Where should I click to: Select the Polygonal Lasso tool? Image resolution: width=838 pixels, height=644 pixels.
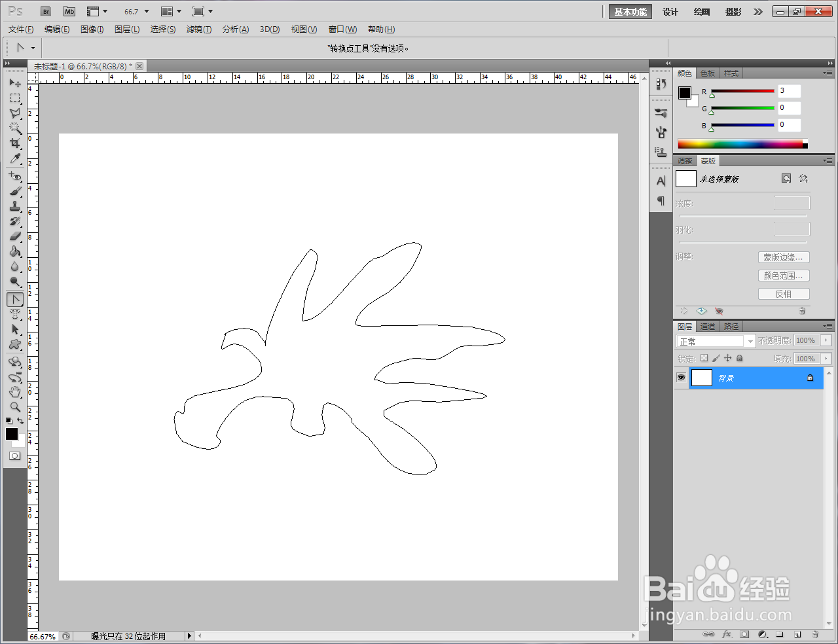15,113
